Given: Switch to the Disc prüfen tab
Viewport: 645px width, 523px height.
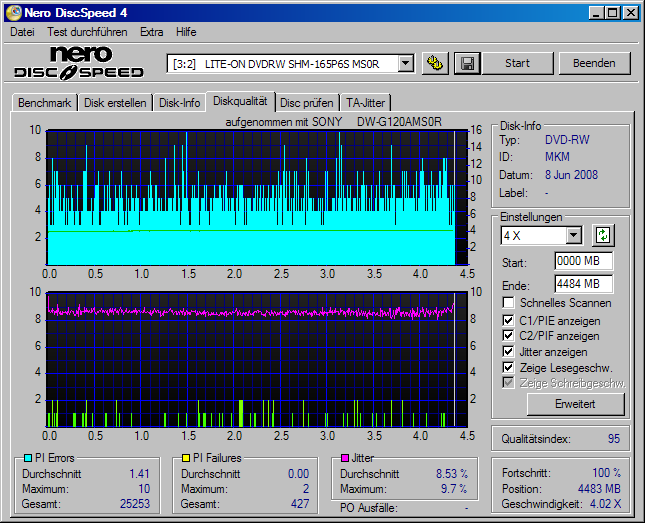Looking at the screenshot, I should (307, 103).
